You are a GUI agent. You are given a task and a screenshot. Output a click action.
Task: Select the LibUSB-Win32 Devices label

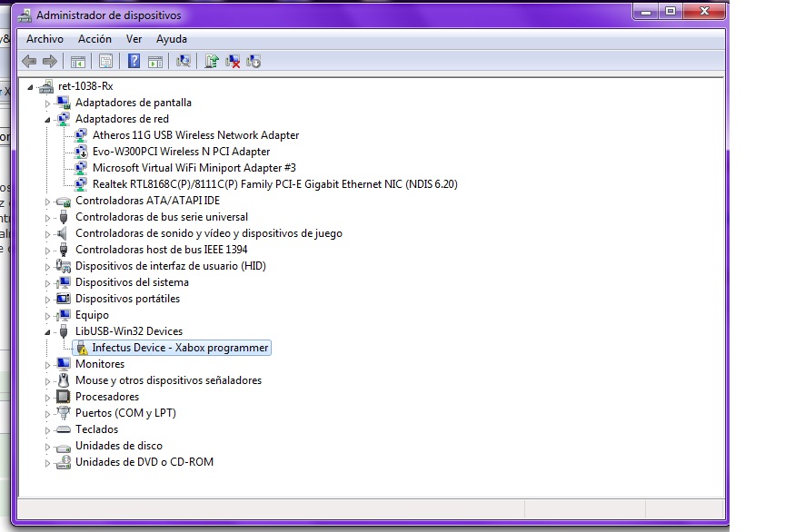129,331
